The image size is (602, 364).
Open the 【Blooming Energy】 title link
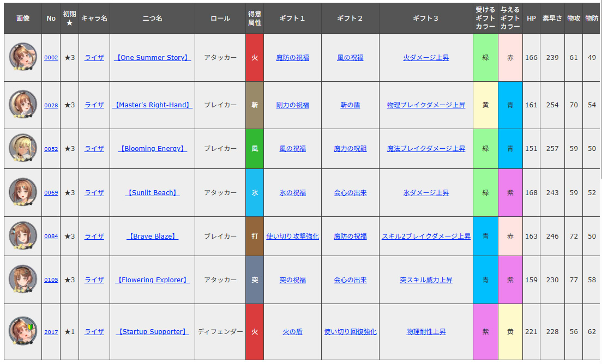click(153, 149)
